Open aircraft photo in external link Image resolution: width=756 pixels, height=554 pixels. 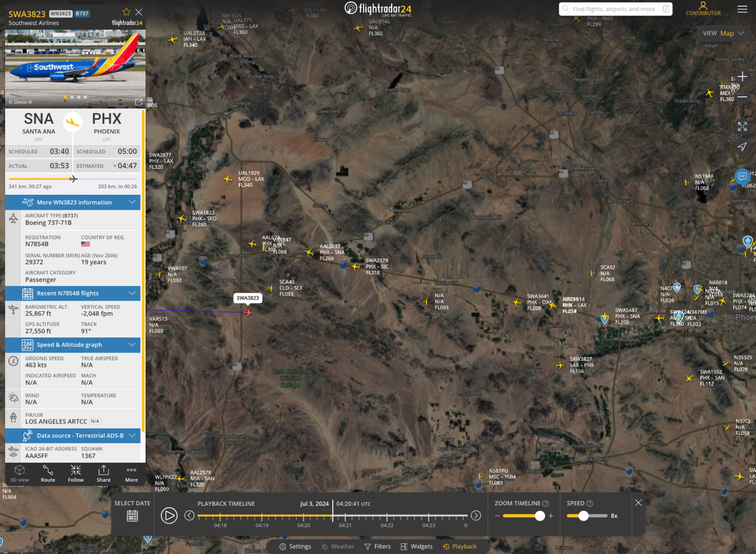click(138, 102)
